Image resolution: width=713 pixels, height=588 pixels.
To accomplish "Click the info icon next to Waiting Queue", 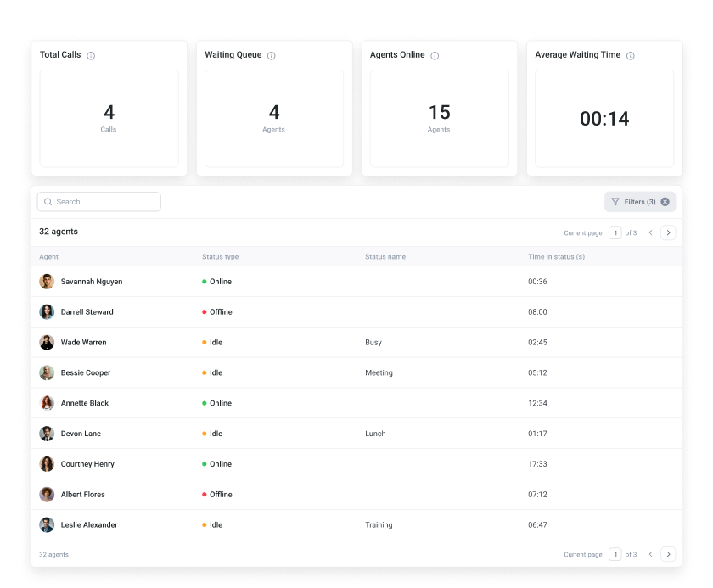I will (x=270, y=55).
